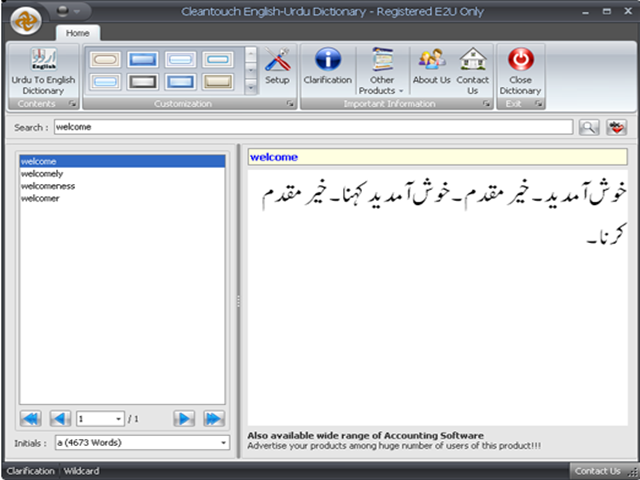
Task: Select the blue style in bottom row
Action: (x=180, y=82)
